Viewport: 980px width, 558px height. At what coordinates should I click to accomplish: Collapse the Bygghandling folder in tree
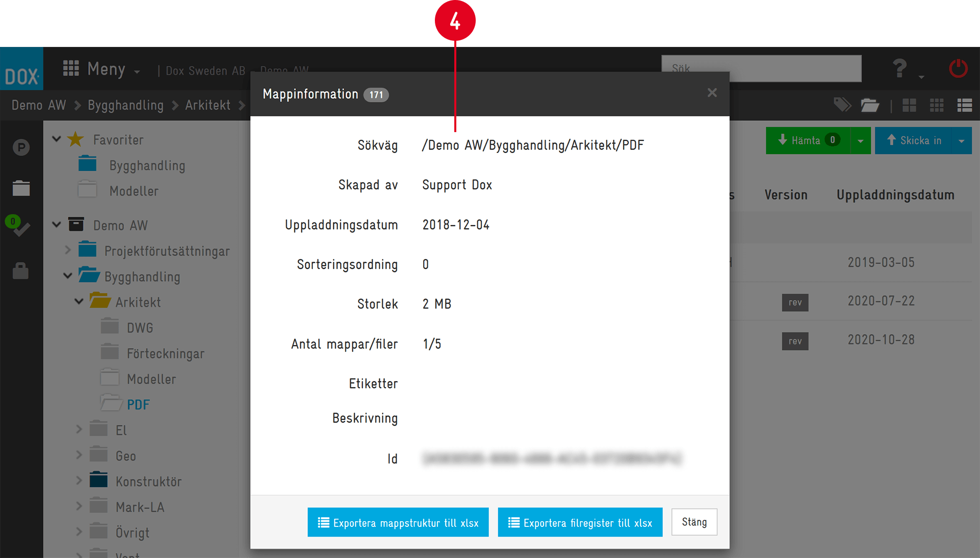tap(68, 276)
